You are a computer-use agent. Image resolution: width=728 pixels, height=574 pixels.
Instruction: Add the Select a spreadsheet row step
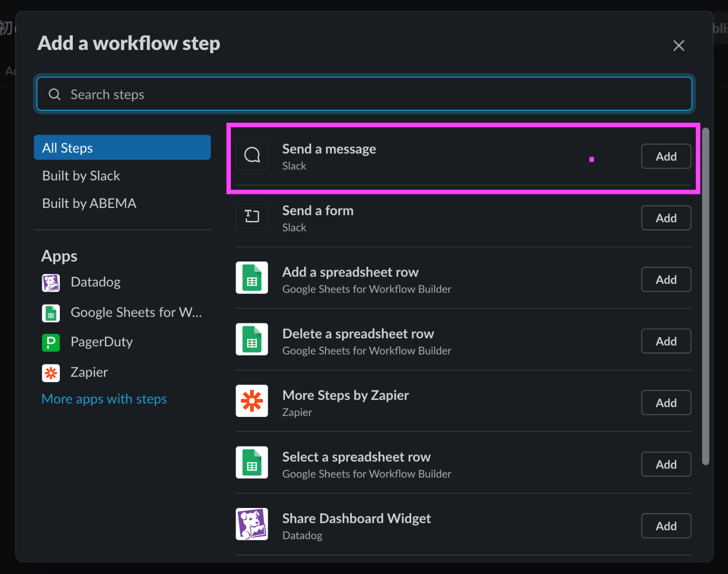tap(666, 464)
